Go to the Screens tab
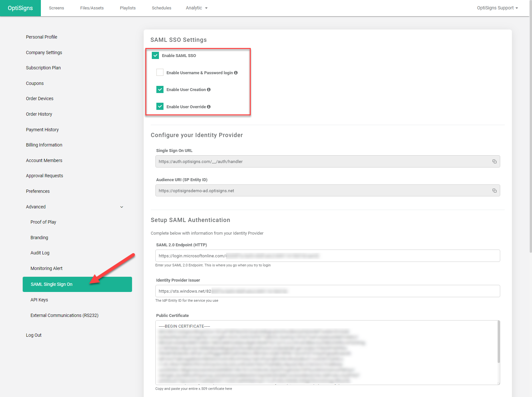Viewport: 532px width, 397px height. [56, 8]
